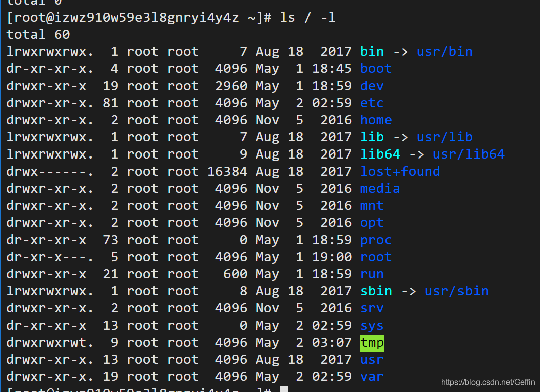The width and height of the screenshot is (540, 392).
Task: Select the hostname prompt 'root@izwz910w59e3l8gnryi4y4z'
Action: pos(126,17)
